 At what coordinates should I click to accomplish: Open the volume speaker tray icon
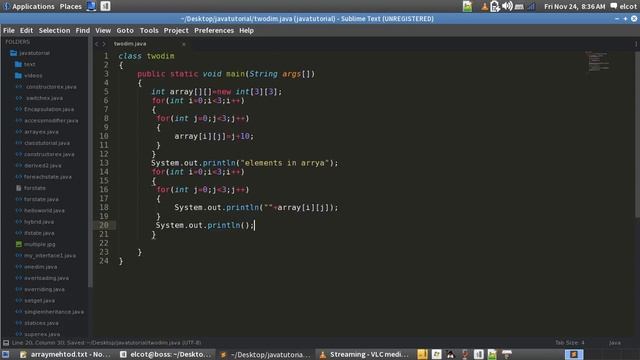(507, 7)
